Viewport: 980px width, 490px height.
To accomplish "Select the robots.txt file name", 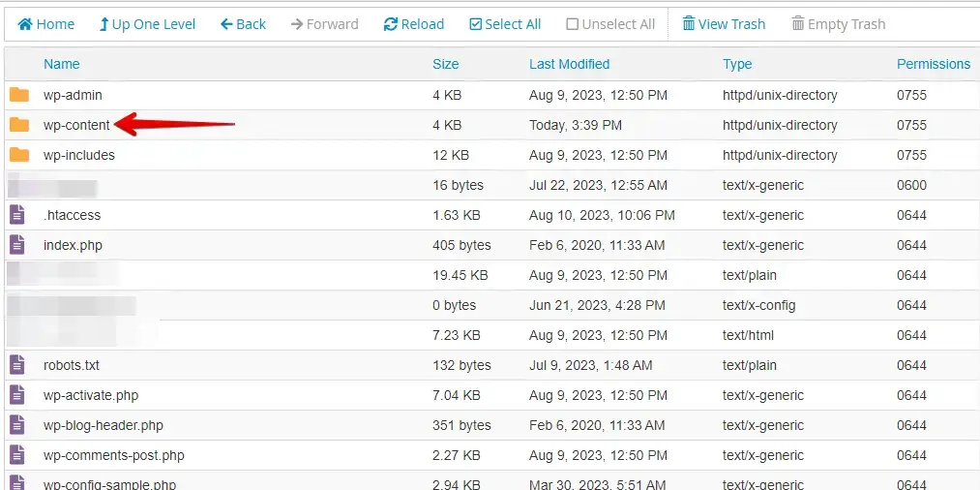I will 72,365.
